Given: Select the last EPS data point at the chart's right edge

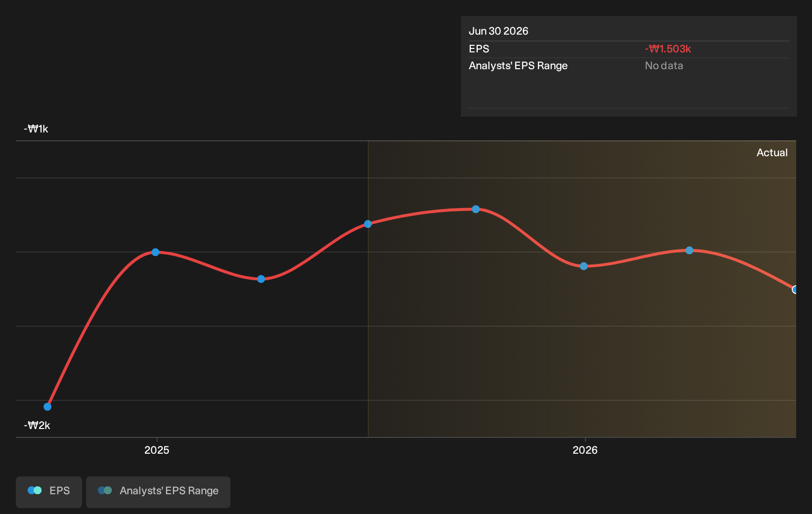Looking at the screenshot, I should (x=795, y=290).
